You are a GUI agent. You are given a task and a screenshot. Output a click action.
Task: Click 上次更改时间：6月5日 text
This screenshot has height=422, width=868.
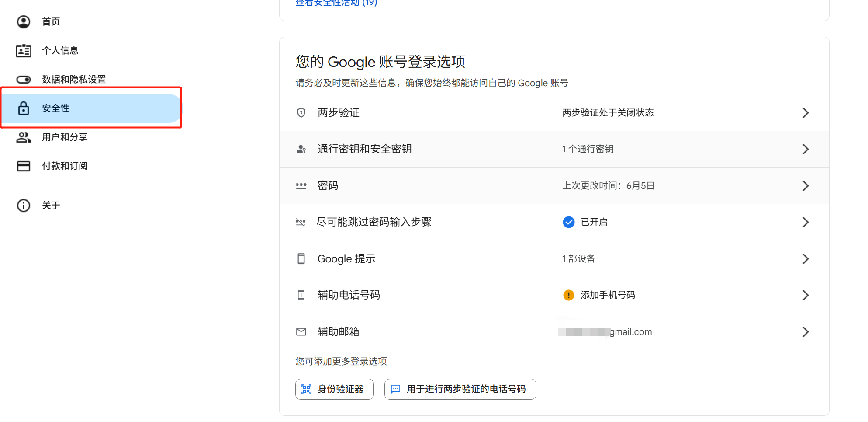pos(608,186)
